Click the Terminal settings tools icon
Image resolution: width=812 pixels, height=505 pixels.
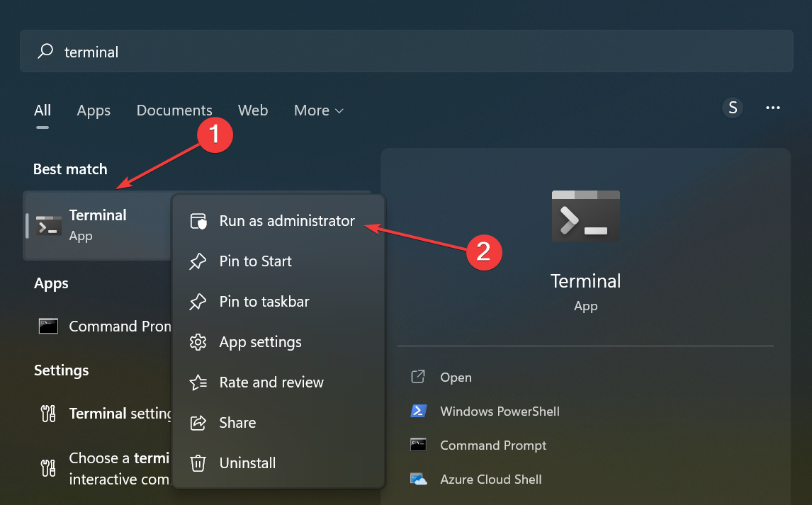(x=48, y=414)
